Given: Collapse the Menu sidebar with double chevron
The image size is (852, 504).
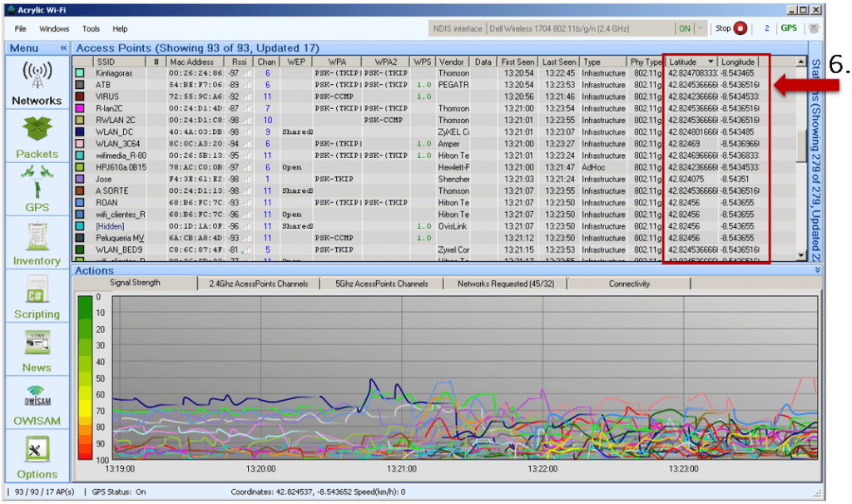Looking at the screenshot, I should 63,47.
